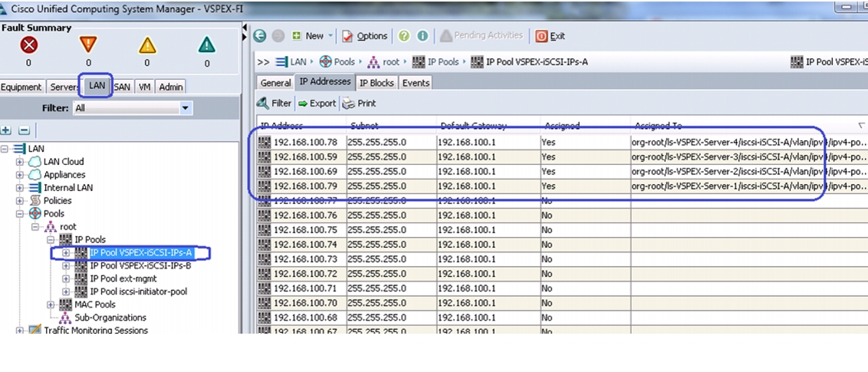Open the IP Blocks tab

point(376,83)
